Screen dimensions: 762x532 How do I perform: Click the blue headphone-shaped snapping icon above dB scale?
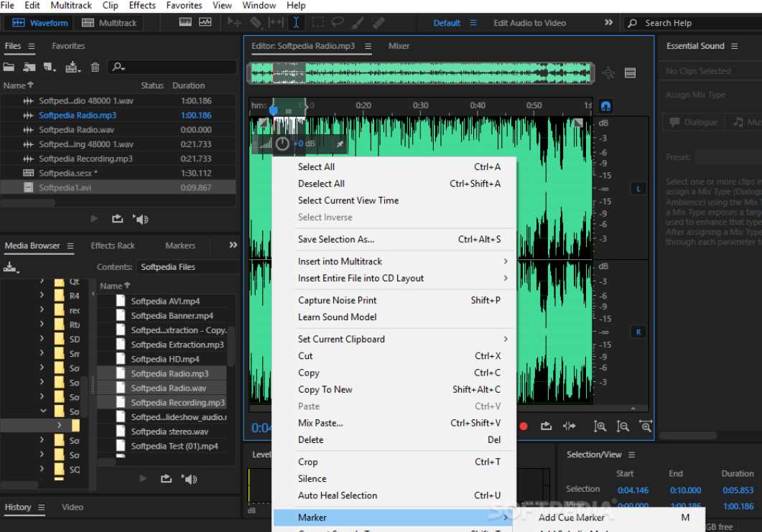click(605, 106)
